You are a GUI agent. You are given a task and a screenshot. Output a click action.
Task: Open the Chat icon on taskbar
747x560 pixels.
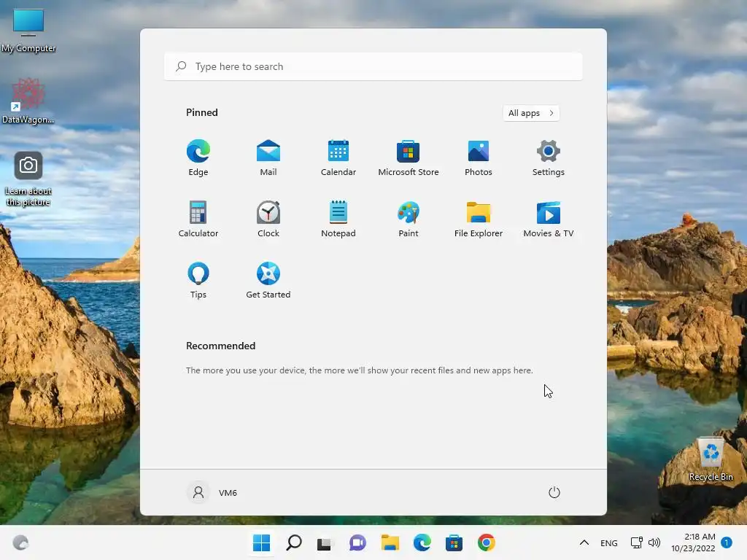pyautogui.click(x=357, y=542)
